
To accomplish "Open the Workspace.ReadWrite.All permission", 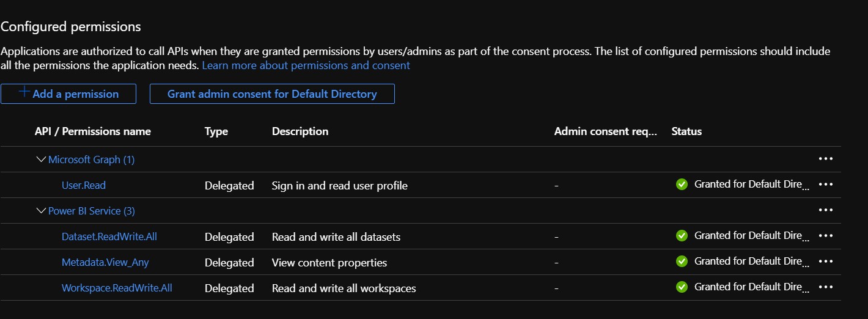I will pyautogui.click(x=117, y=288).
